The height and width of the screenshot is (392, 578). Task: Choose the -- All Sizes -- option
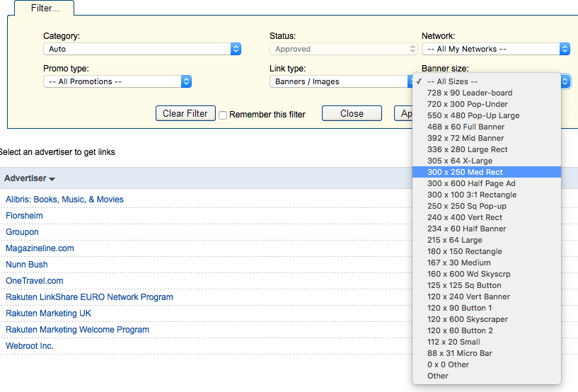tap(452, 81)
